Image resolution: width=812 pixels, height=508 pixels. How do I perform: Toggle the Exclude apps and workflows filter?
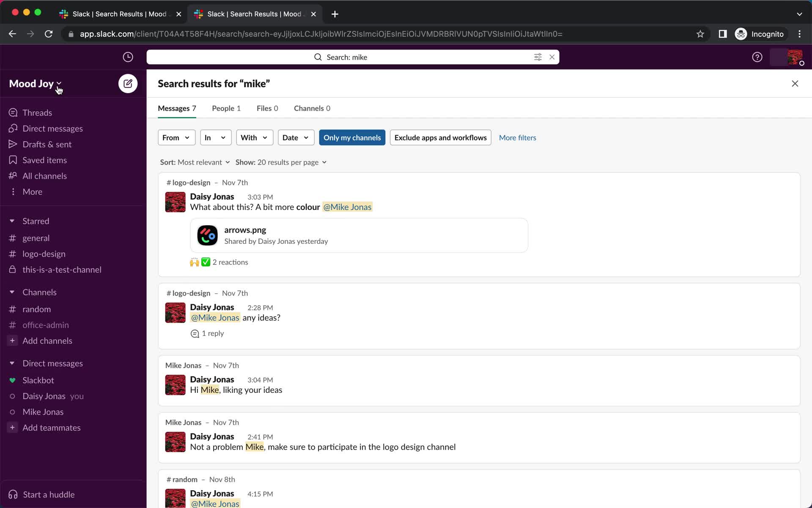pyautogui.click(x=440, y=137)
